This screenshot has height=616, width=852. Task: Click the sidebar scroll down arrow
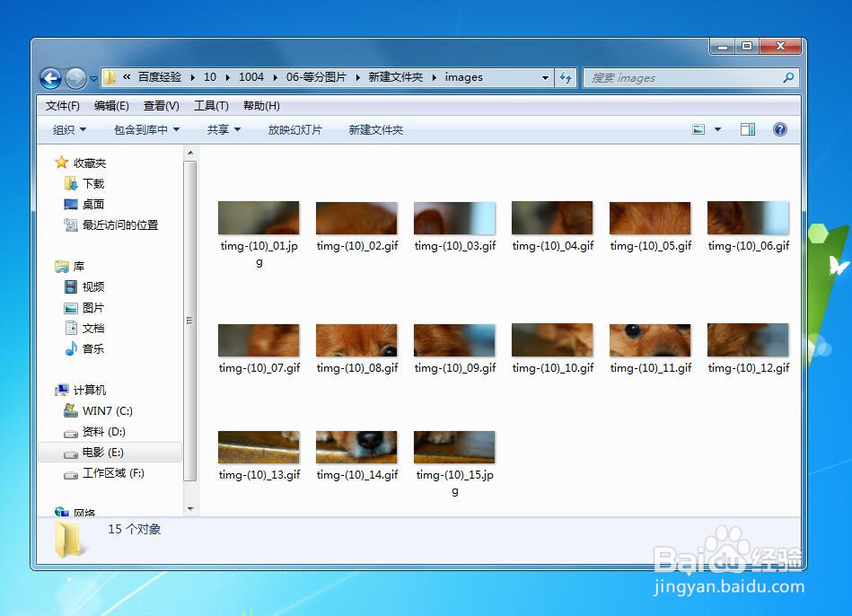point(190,509)
